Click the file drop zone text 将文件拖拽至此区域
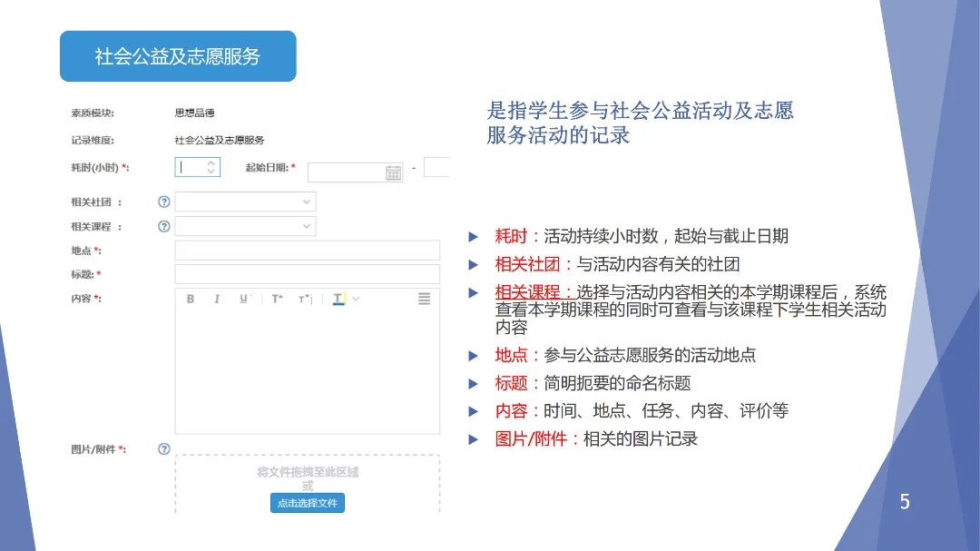Viewport: 980px width, 551px height. click(x=308, y=472)
